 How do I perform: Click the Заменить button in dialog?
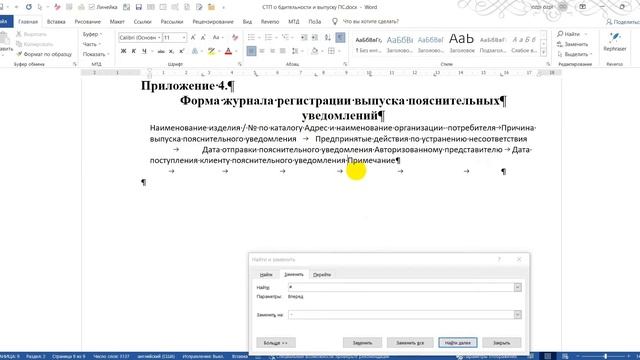click(362, 343)
